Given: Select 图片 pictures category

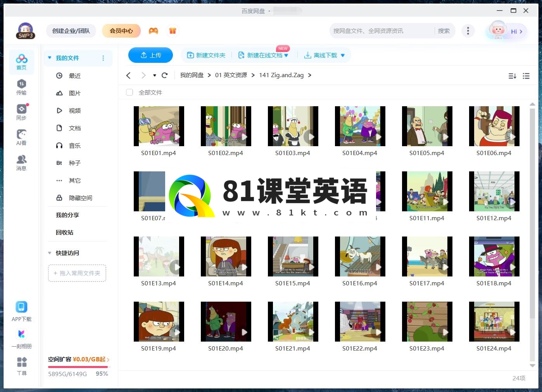Looking at the screenshot, I should (x=75, y=93).
